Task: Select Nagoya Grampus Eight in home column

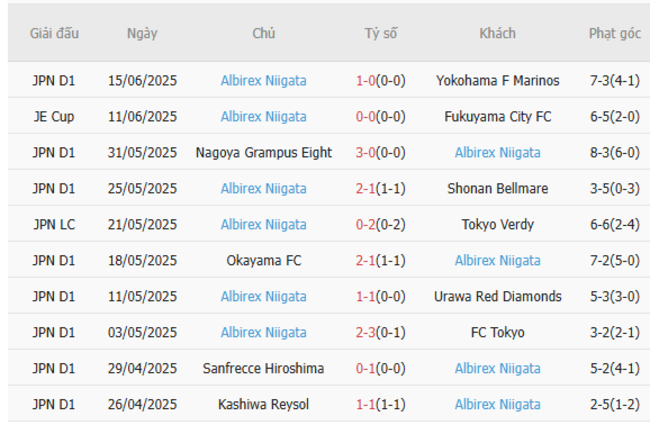Action: tap(263, 153)
